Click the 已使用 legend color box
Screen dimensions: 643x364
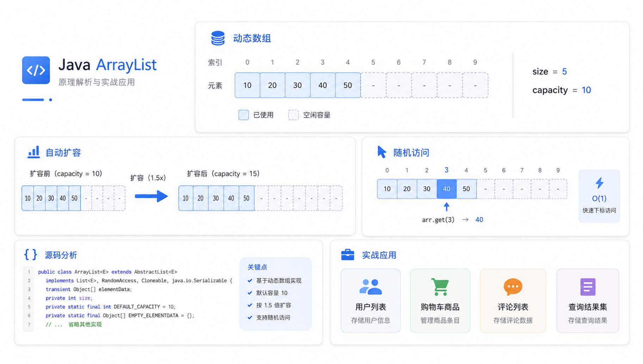coord(244,115)
